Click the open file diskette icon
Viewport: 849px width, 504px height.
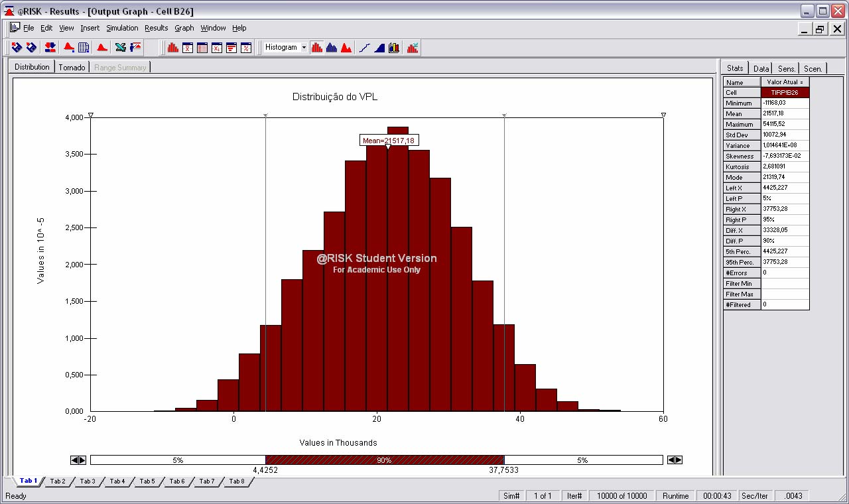pos(17,47)
